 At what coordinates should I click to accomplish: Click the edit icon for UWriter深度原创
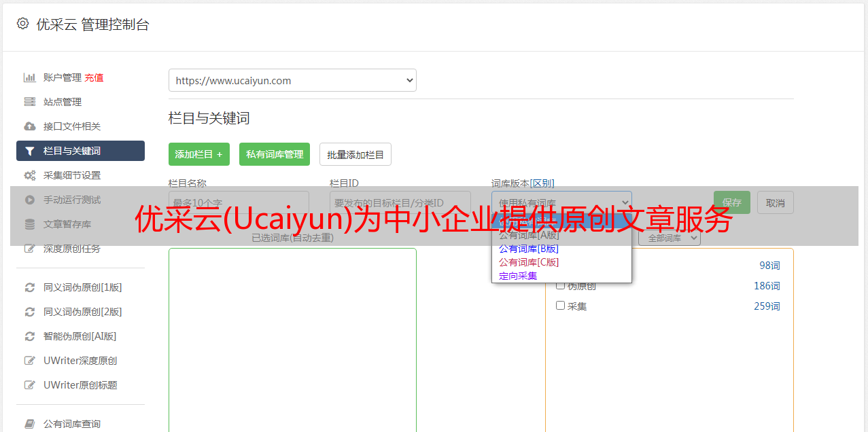coord(30,361)
